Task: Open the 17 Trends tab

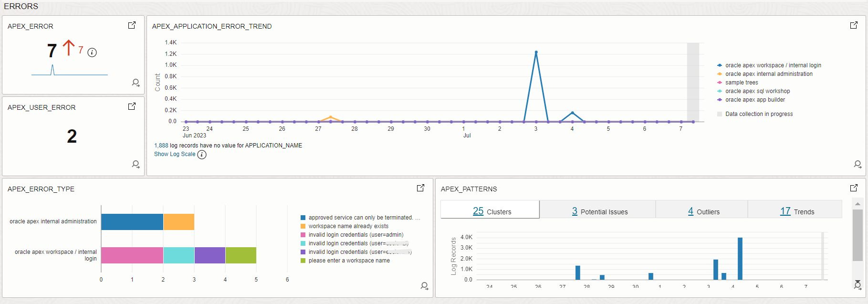Action: tap(797, 211)
